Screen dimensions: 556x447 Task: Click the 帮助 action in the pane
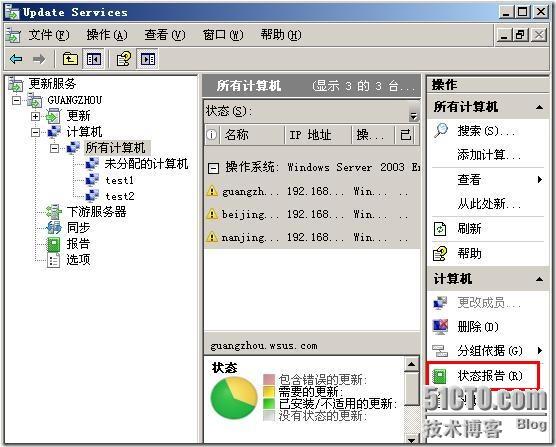coord(469,253)
